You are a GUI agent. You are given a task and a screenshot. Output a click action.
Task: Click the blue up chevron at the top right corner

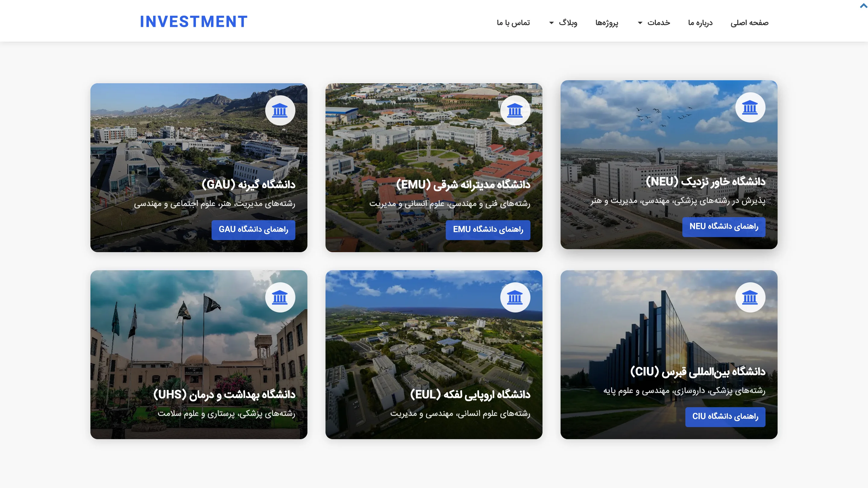[863, 6]
